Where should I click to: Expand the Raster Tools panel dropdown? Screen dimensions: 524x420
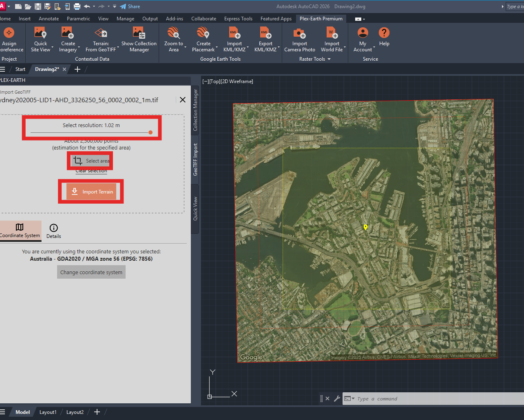pyautogui.click(x=329, y=59)
